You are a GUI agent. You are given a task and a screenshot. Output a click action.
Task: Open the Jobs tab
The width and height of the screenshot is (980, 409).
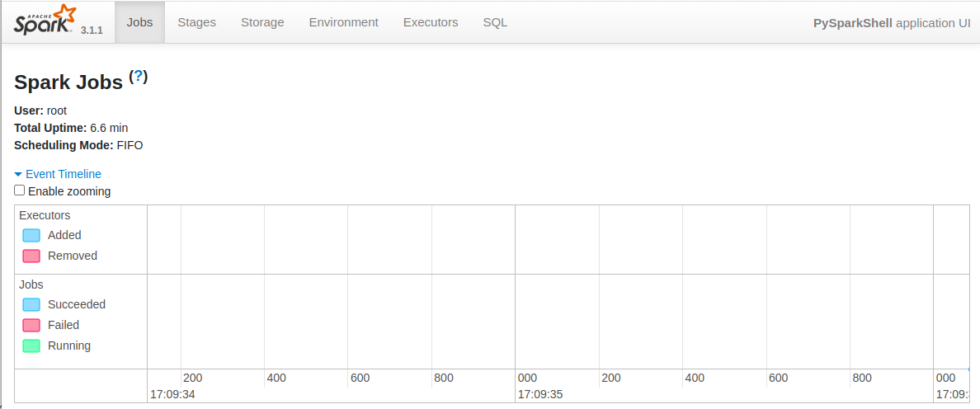[x=139, y=22]
